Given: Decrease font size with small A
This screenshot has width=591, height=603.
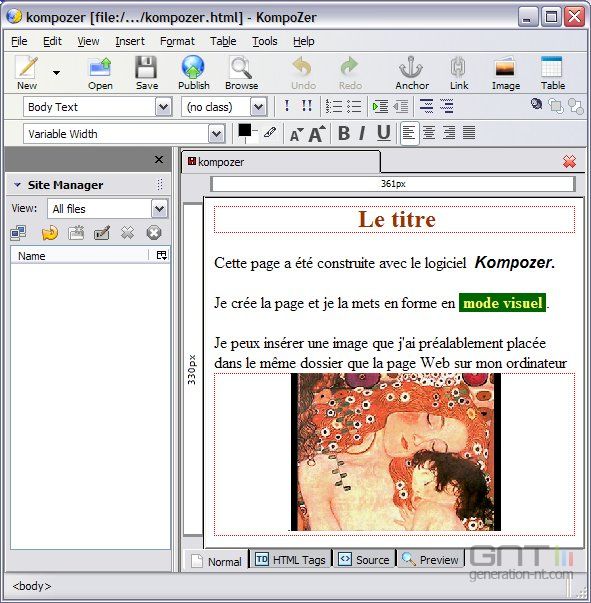Looking at the screenshot, I should [x=296, y=135].
